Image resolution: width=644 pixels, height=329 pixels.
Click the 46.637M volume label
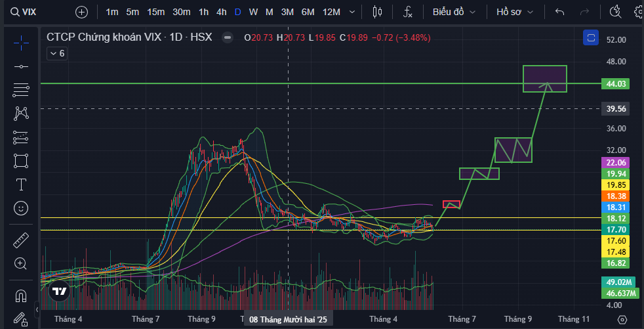(620, 294)
